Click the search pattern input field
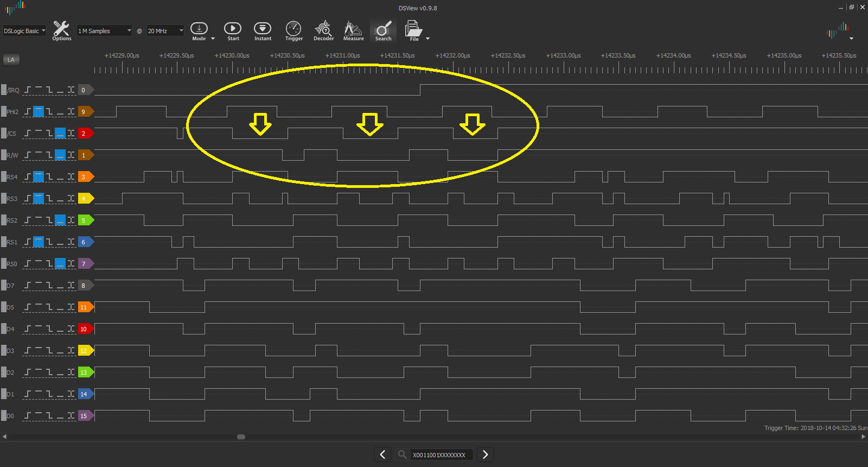The width and height of the screenshot is (868, 467). click(x=441, y=455)
